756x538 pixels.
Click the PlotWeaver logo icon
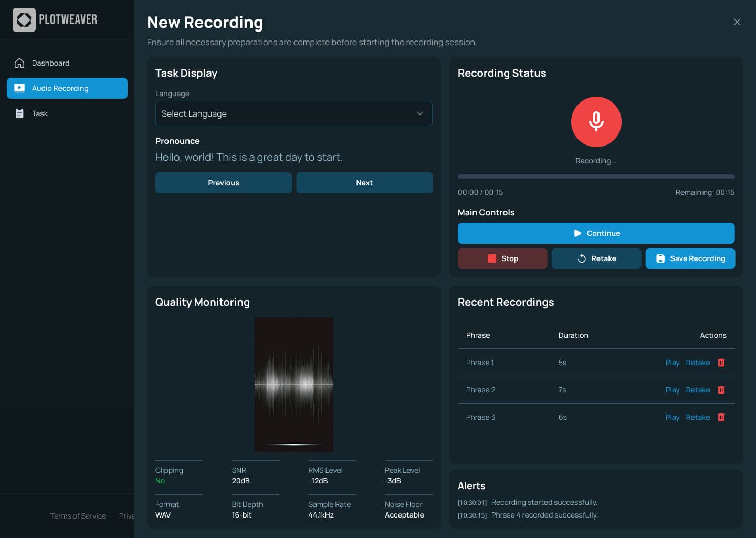click(24, 20)
